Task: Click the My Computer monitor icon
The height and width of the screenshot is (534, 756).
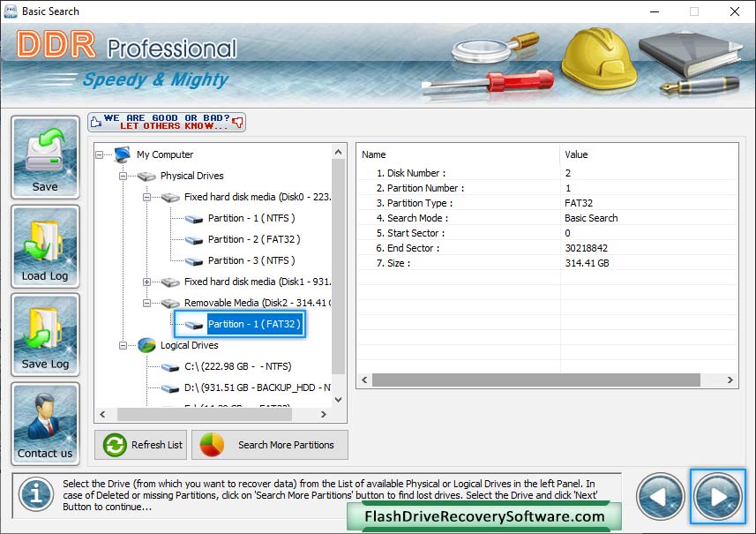Action: (123, 154)
